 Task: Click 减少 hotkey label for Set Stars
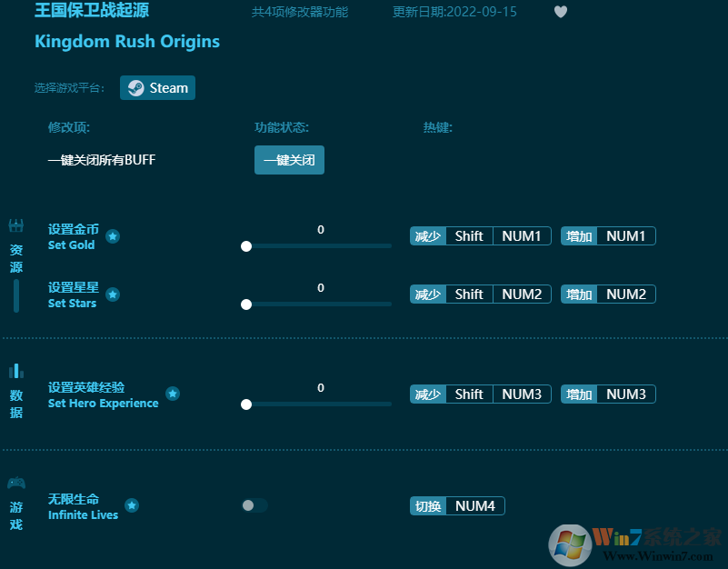point(428,294)
